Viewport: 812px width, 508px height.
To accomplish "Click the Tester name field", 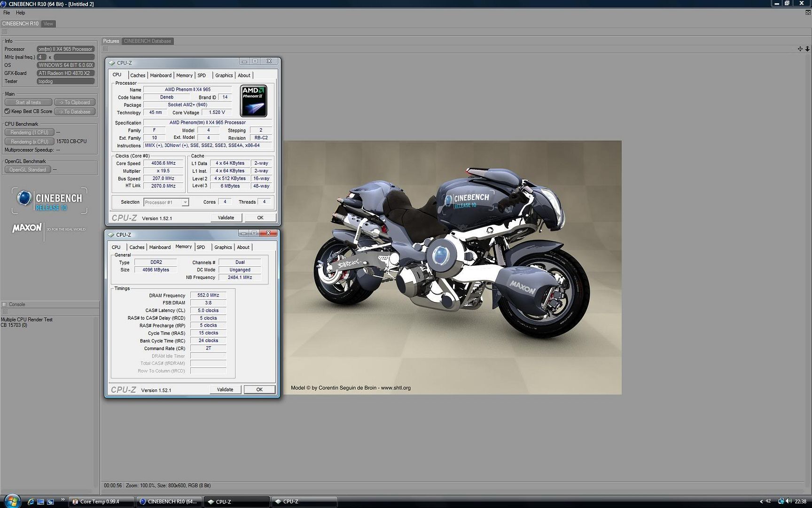I will point(65,81).
